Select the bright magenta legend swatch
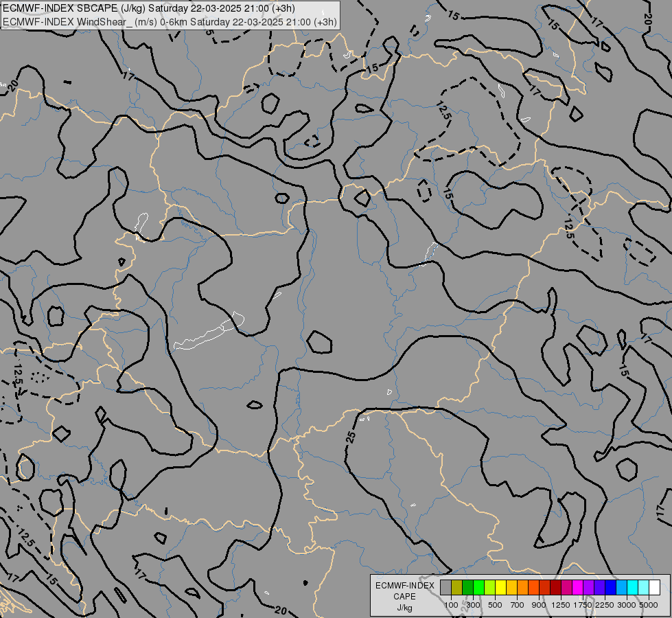Viewport: 672px width, 618px height. click(x=577, y=587)
